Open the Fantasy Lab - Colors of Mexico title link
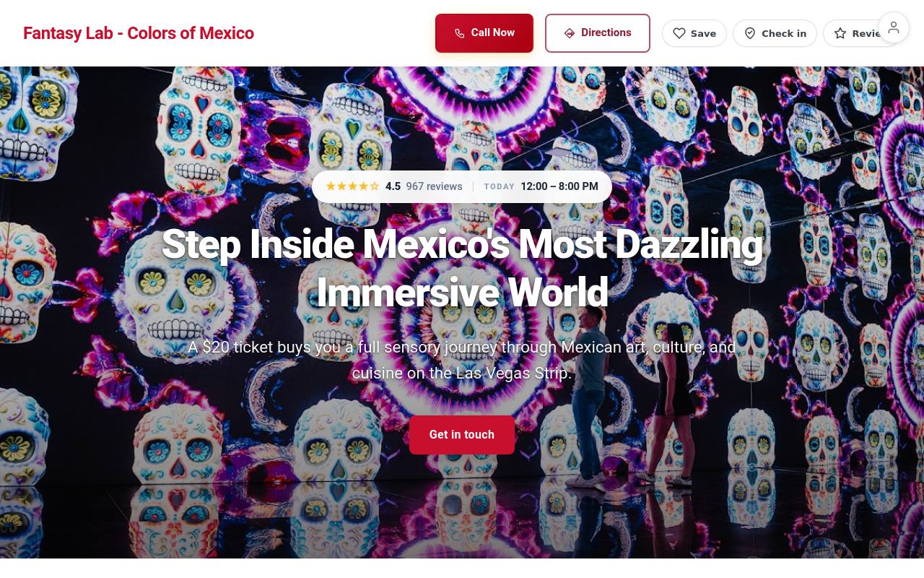Image resolution: width=924 pixels, height=578 pixels. [x=139, y=33]
